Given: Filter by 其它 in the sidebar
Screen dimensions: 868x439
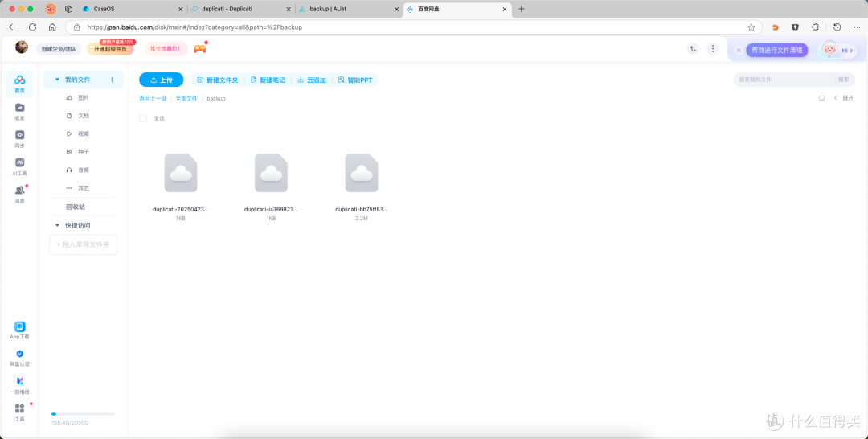Looking at the screenshot, I should click(83, 188).
